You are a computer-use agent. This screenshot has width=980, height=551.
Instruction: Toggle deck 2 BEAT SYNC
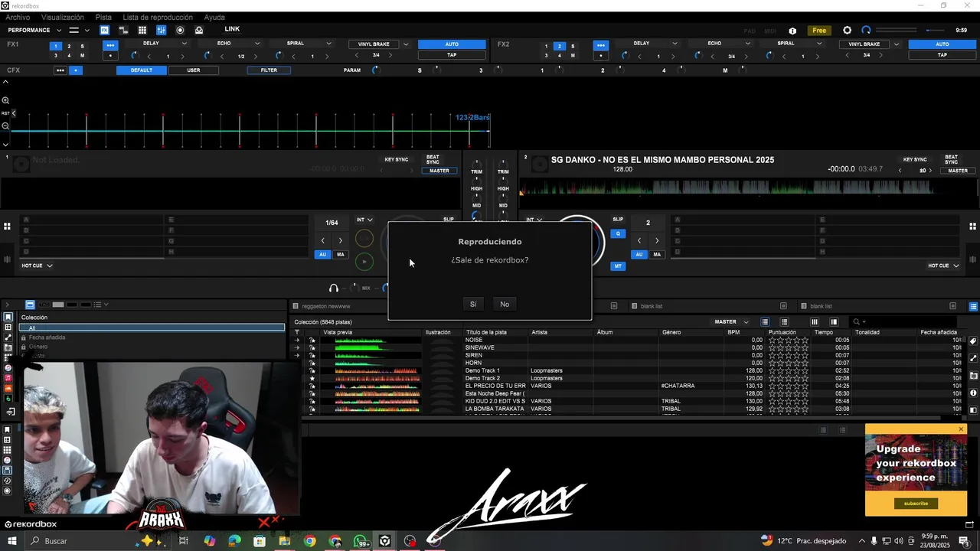click(x=951, y=160)
